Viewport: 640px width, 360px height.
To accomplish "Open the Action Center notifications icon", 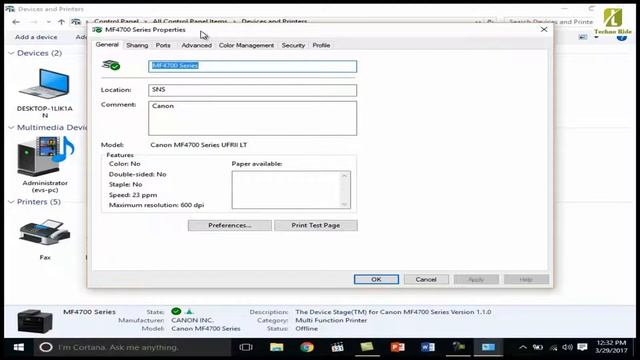I will pos(582,347).
